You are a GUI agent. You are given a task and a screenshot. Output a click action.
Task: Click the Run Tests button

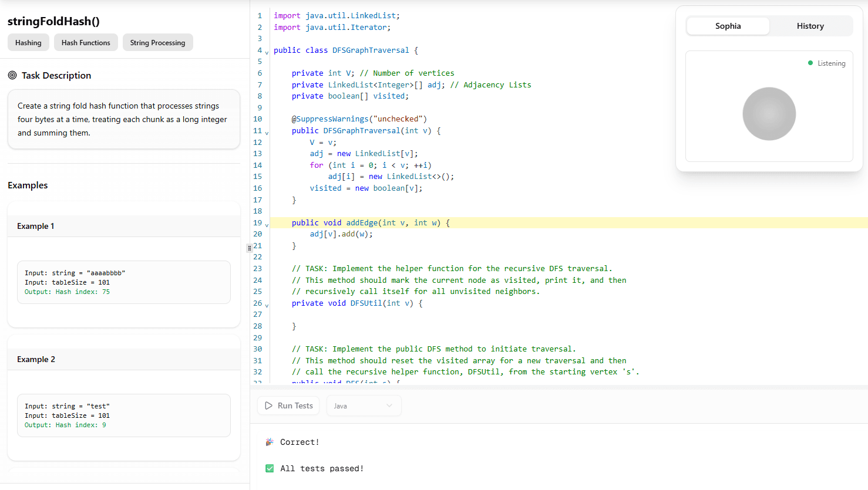[x=288, y=405]
